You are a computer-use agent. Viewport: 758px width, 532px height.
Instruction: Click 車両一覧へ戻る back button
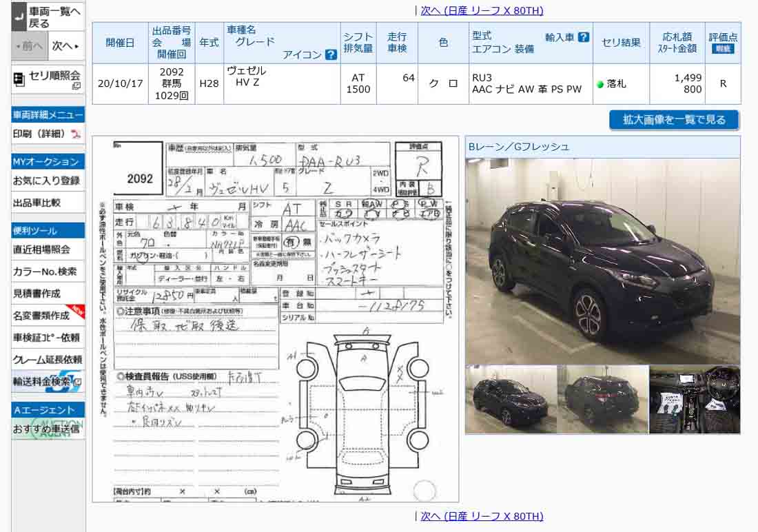[x=48, y=17]
